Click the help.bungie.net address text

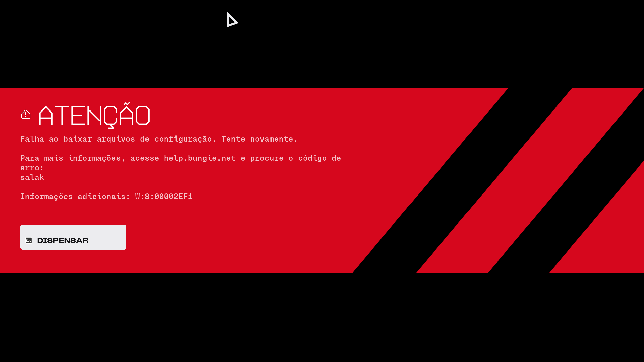point(200,158)
